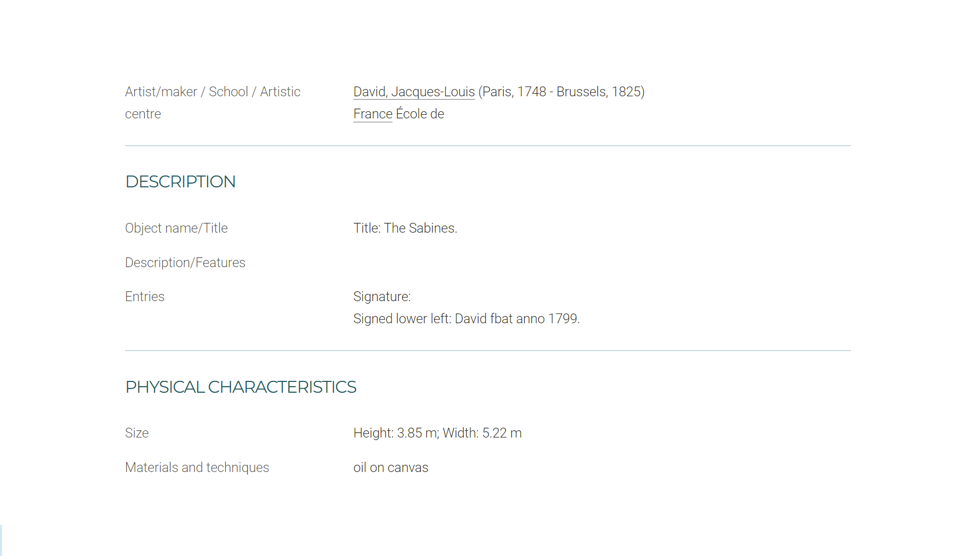Screen dimensions: 958x560
Task: Open the David, Jacques-Louis artist link
Action: (x=414, y=92)
